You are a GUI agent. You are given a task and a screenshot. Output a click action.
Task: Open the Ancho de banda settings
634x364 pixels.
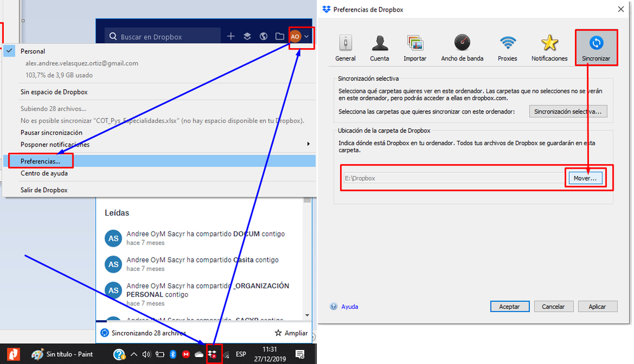click(x=462, y=48)
